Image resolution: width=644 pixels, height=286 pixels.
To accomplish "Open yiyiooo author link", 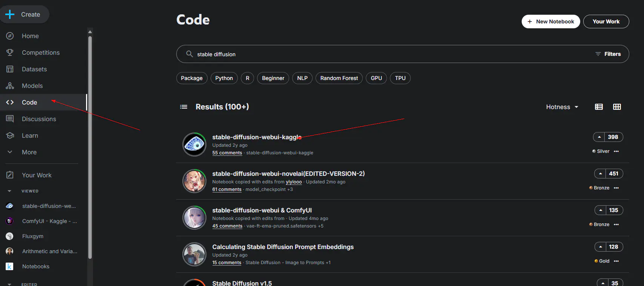I will click(x=294, y=182).
